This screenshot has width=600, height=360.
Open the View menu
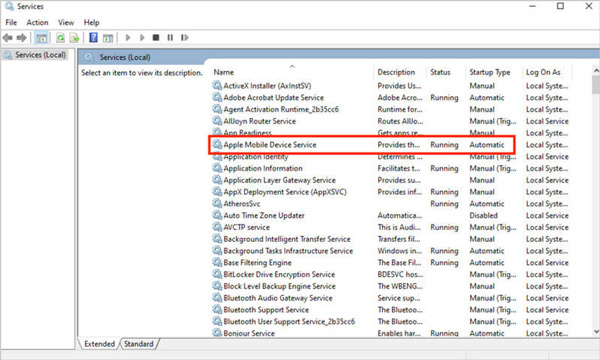click(x=66, y=23)
